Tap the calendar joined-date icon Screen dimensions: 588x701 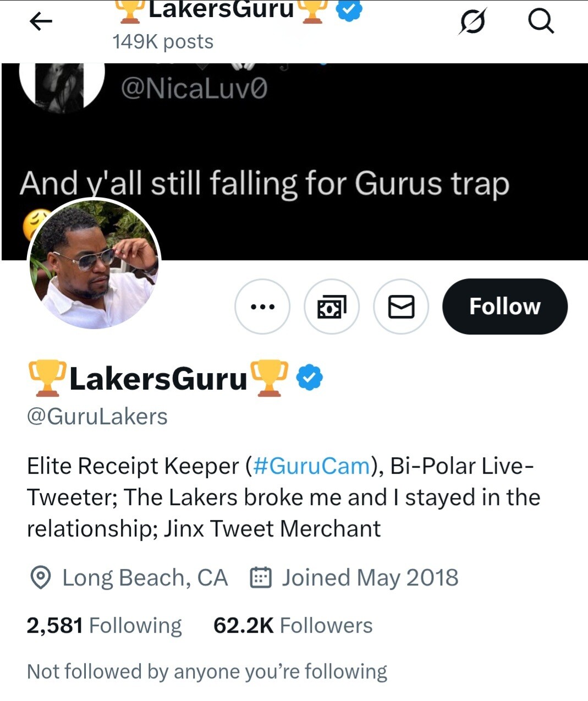261,578
